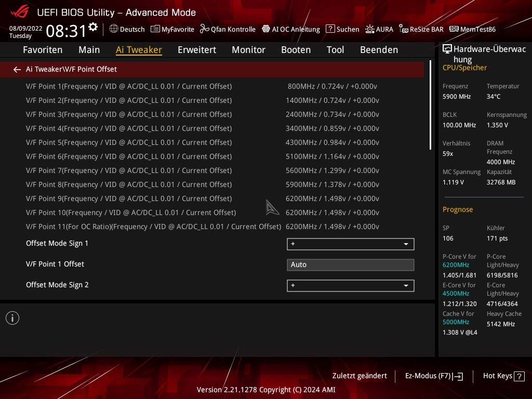Click the Ai Tweaker\V/F Point Offset breadcrumb
Screen dimensions: 532x399
click(x=71, y=69)
